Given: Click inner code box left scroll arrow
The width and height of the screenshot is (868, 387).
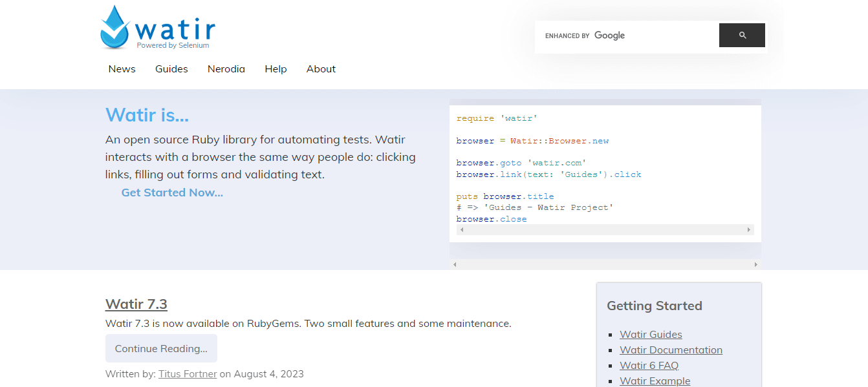Looking at the screenshot, I should pos(461,230).
